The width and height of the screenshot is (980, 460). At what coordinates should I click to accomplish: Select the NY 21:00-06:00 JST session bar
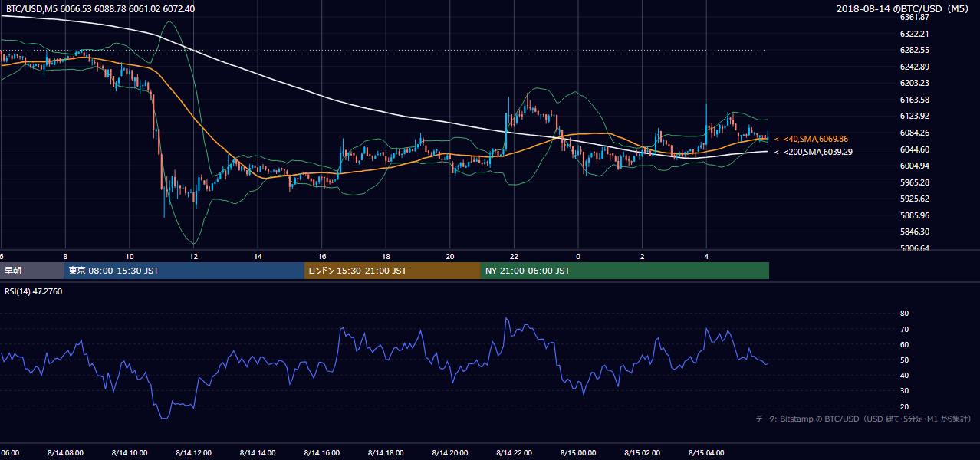pyautogui.click(x=625, y=271)
